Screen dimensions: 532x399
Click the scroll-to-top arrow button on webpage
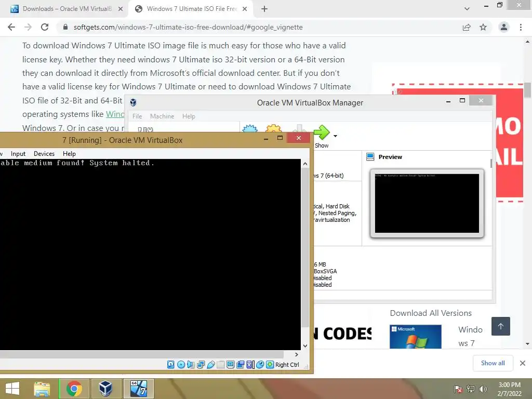click(501, 326)
